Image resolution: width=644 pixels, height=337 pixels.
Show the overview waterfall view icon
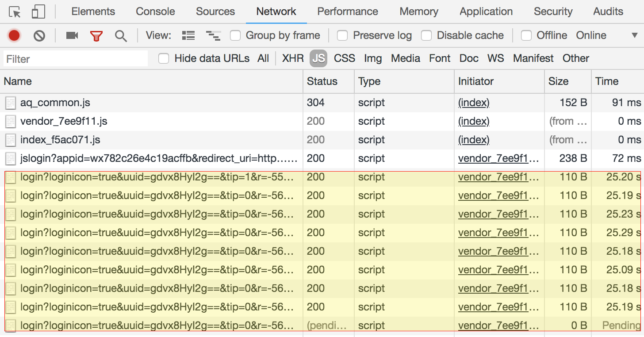pos(213,35)
